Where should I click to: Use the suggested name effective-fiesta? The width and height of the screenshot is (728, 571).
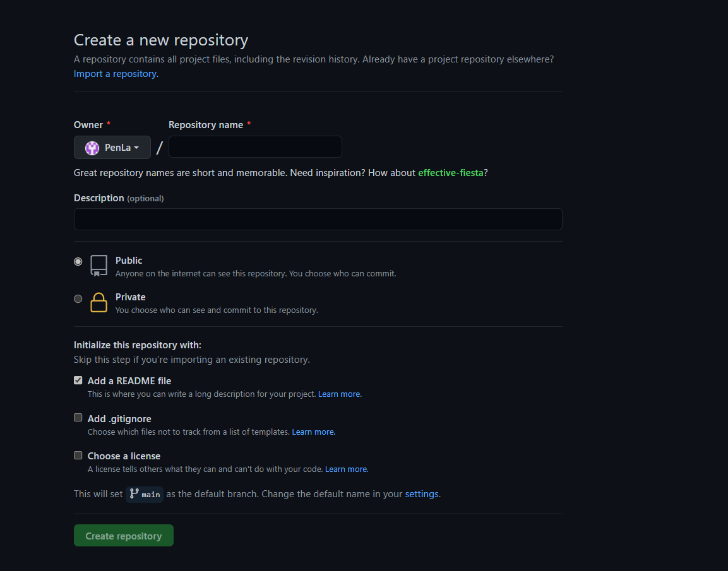450,172
